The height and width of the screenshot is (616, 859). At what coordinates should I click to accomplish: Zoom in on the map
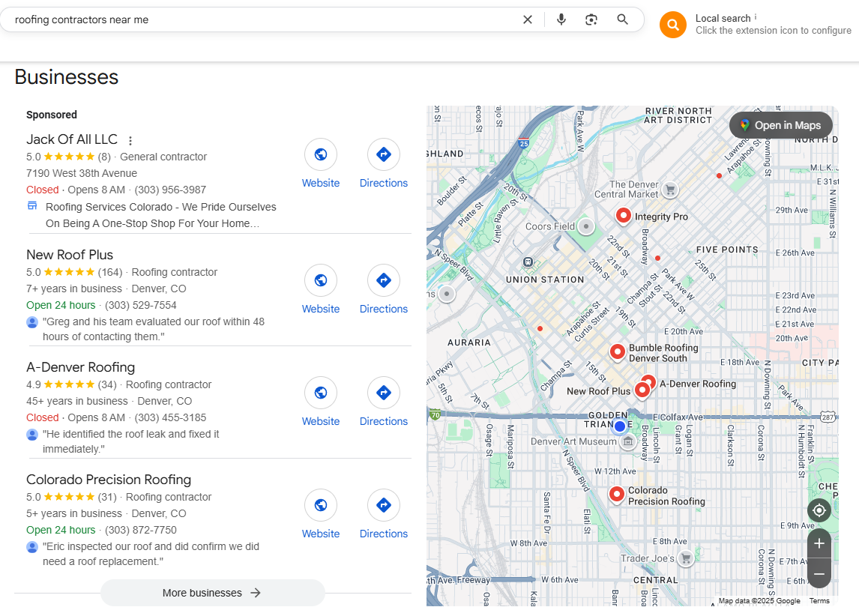[819, 543]
